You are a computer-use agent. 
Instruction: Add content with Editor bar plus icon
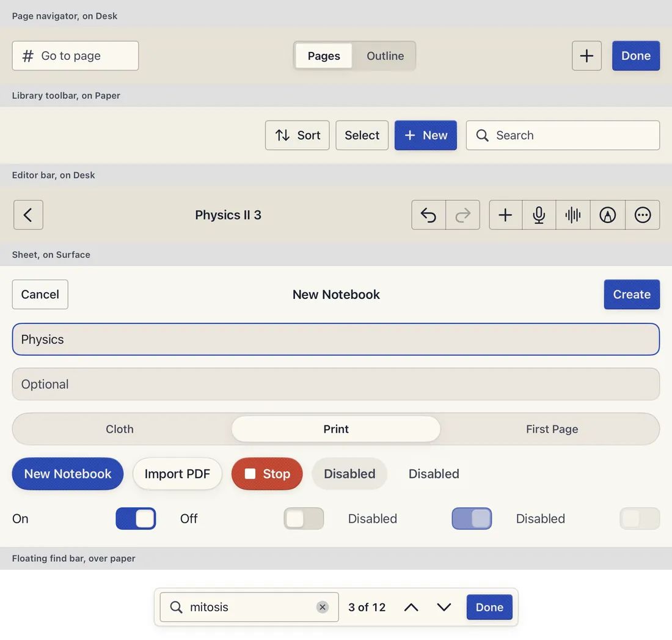click(x=506, y=215)
